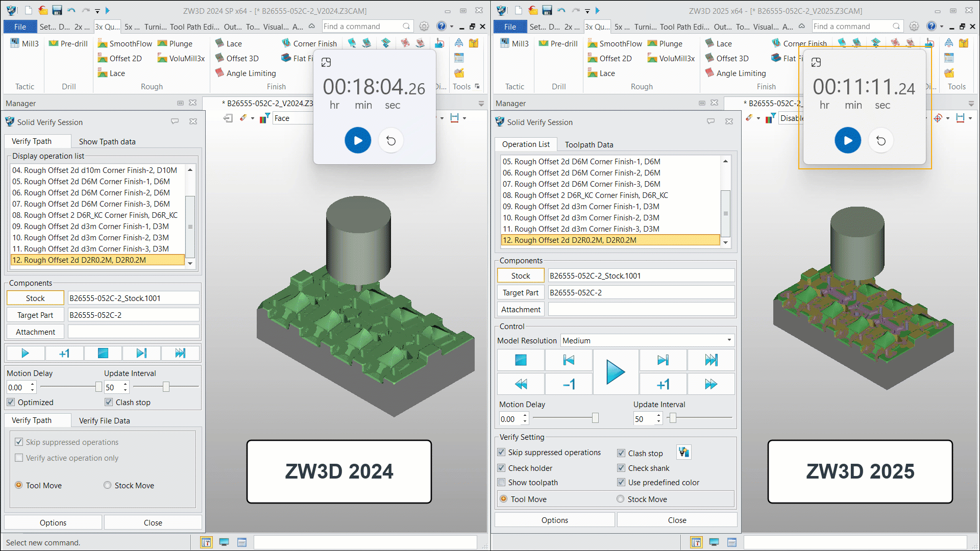The width and height of the screenshot is (980, 551).
Task: Switch to Show Tpath data tab
Action: tap(107, 141)
